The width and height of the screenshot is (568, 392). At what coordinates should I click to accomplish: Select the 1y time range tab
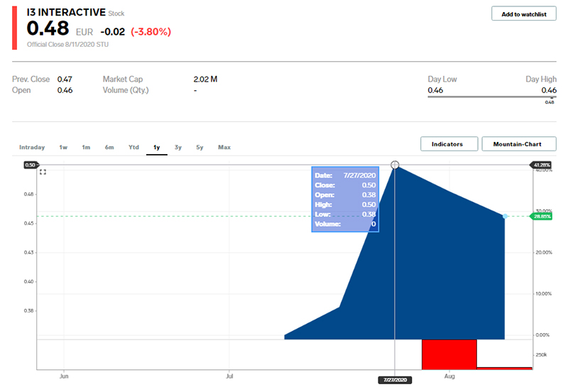pos(156,147)
